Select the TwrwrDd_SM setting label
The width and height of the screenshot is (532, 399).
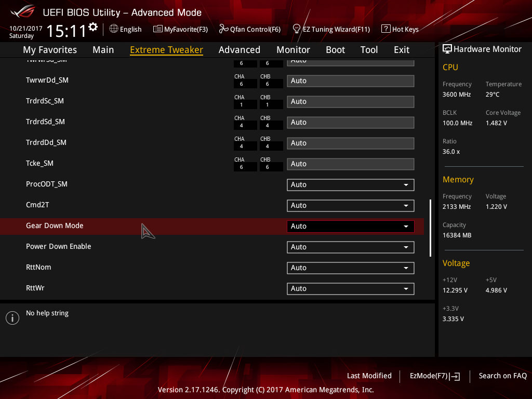47,81
